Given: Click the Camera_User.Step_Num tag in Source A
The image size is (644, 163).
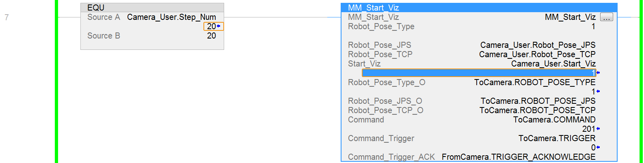Looking at the screenshot, I should point(171,17).
